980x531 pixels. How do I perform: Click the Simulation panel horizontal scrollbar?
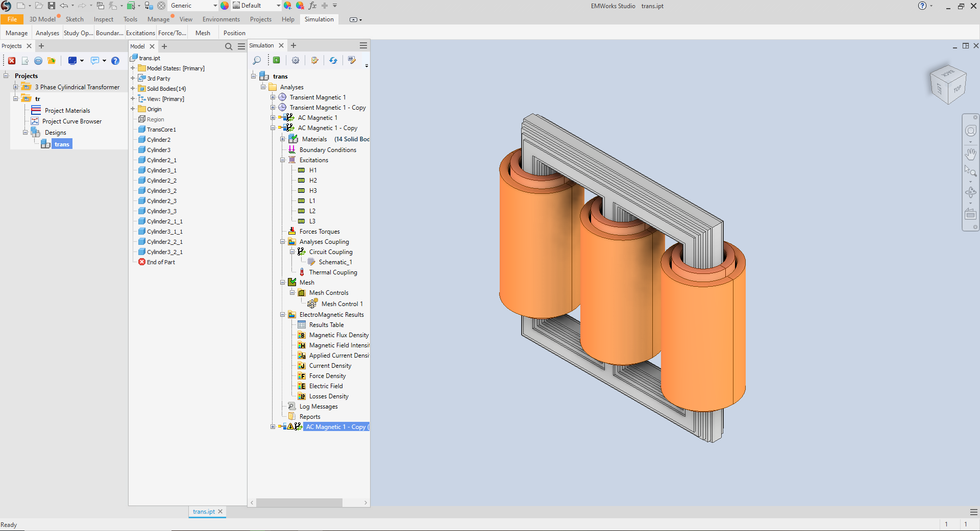(299, 502)
